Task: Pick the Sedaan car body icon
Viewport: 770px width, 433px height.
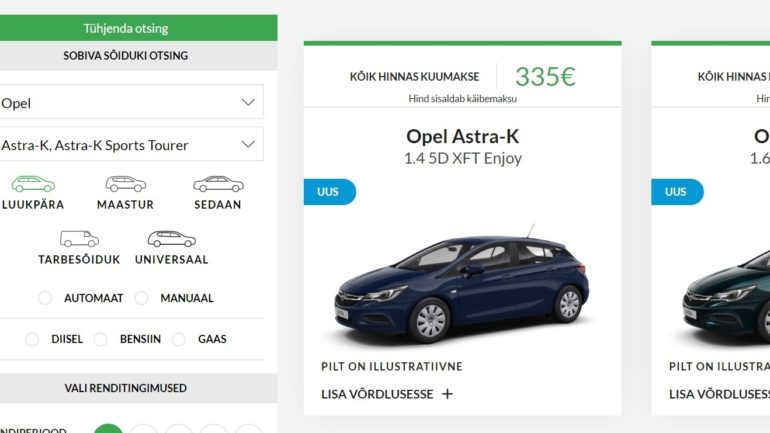Action: point(218,184)
